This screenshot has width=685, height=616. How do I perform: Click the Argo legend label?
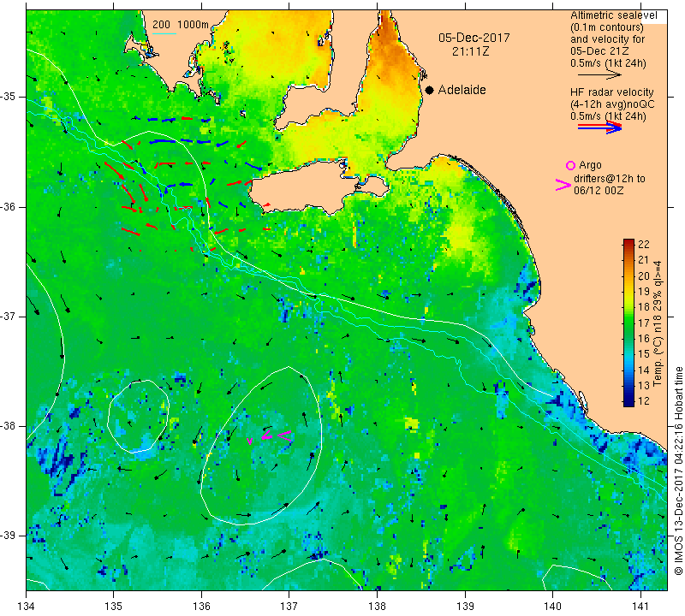pyautogui.click(x=590, y=165)
